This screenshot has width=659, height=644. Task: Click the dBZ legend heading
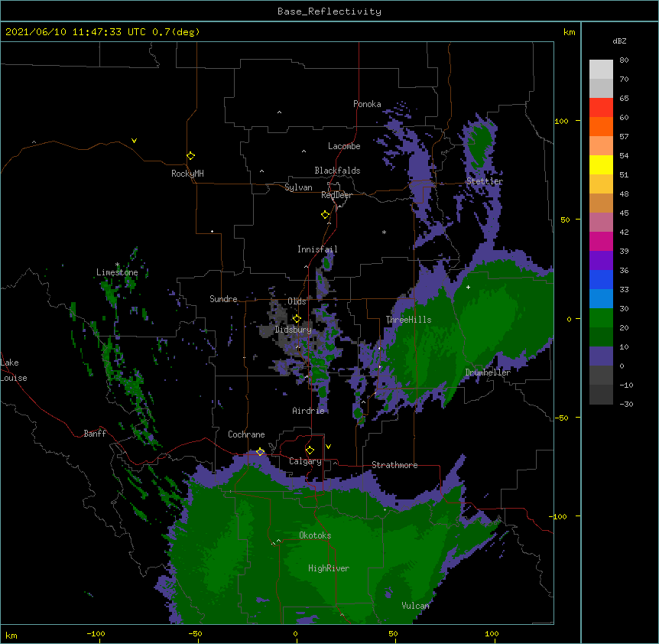pos(619,41)
